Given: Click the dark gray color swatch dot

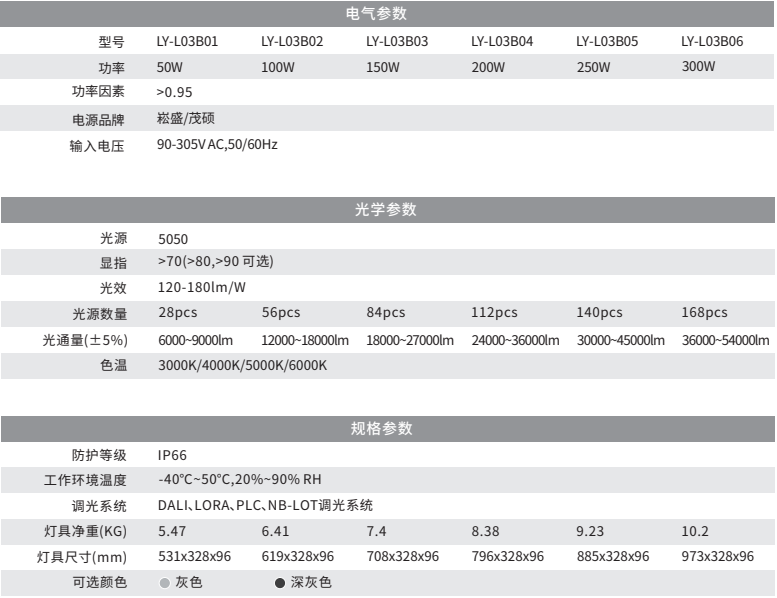Looking at the screenshot, I should point(280,582).
